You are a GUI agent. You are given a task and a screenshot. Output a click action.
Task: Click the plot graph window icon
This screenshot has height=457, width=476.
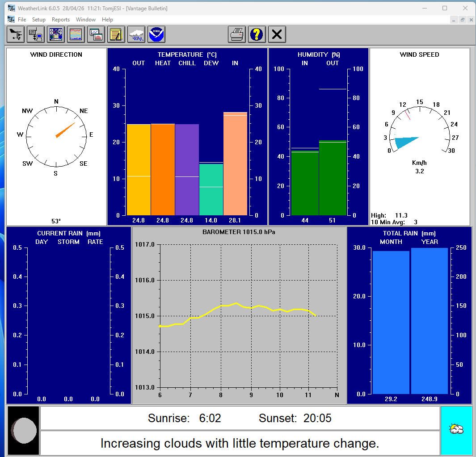tap(96, 34)
